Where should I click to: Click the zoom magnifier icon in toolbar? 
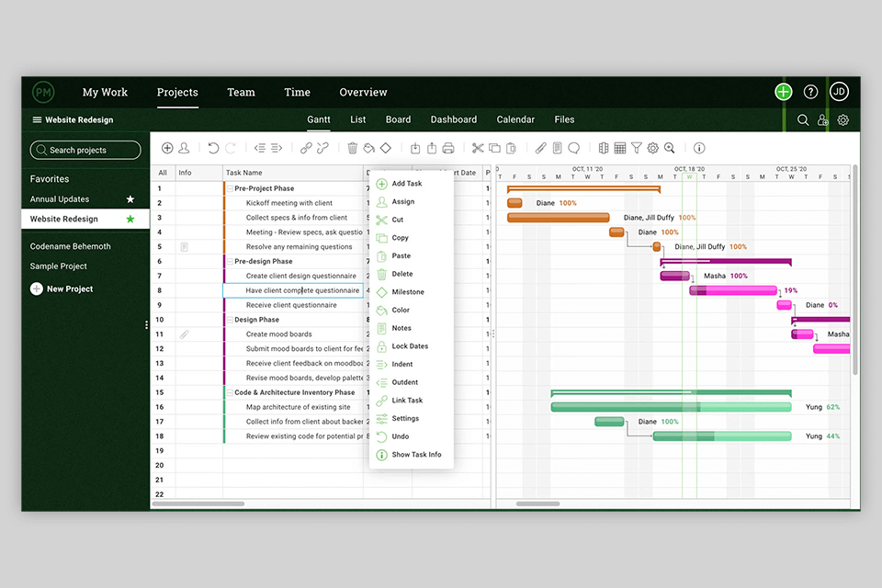click(670, 148)
